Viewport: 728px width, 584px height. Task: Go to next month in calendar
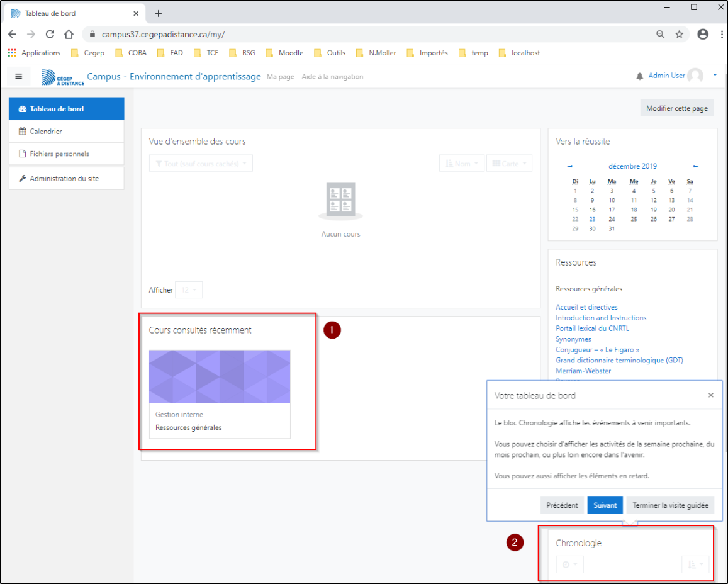pos(695,166)
